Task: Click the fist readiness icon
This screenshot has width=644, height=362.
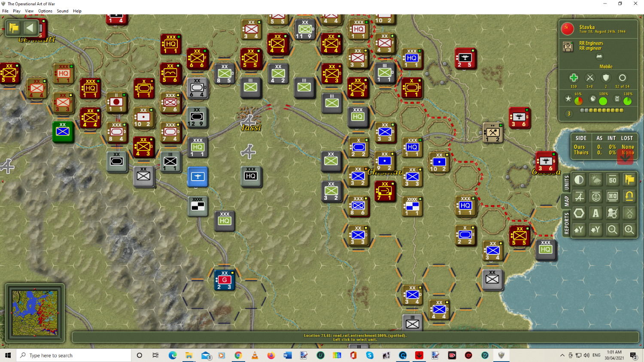Action: 593,99
